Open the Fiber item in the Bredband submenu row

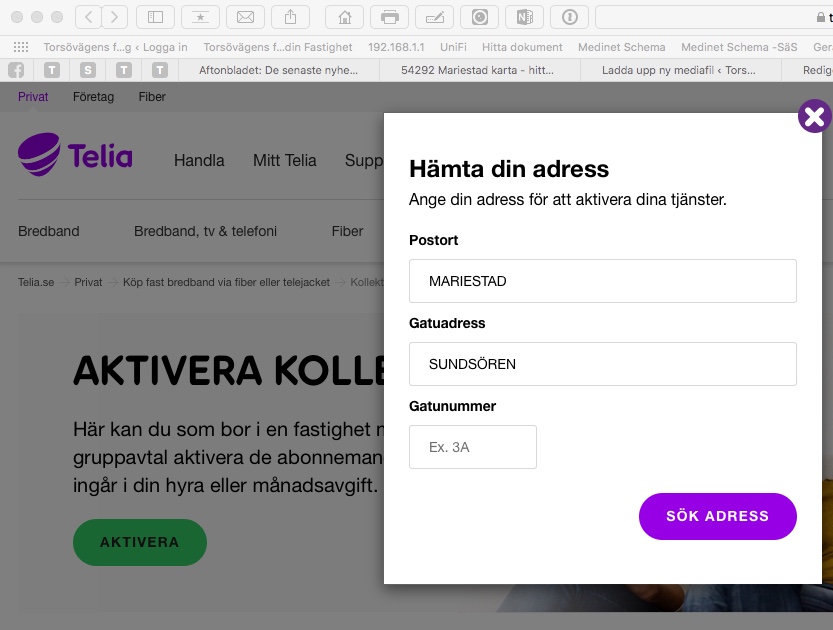coord(347,231)
